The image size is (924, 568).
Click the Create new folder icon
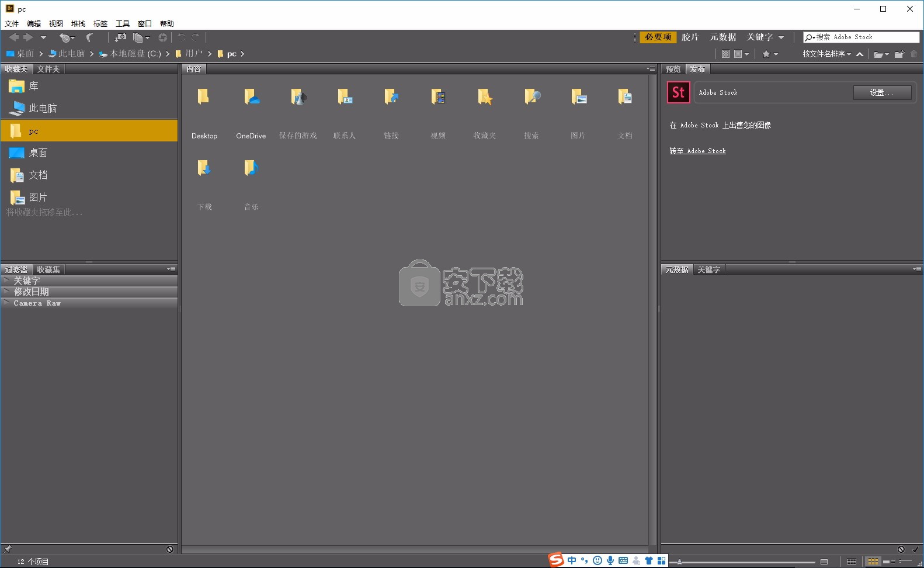tap(899, 54)
